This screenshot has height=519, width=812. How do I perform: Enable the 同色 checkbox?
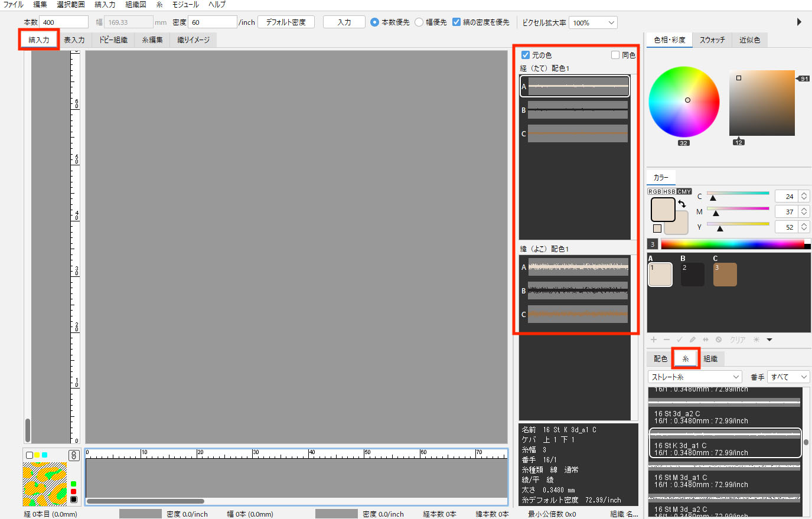pyautogui.click(x=615, y=55)
